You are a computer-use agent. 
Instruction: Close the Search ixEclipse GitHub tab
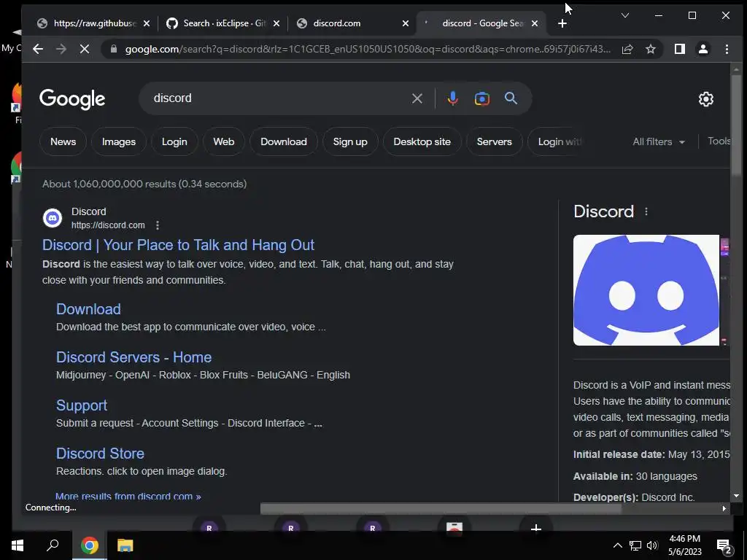point(276,23)
